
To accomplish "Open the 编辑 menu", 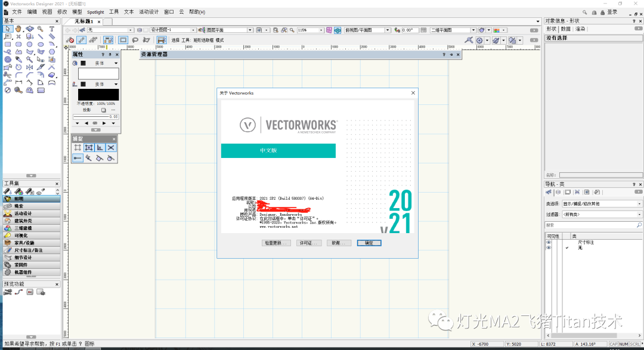I will [32, 12].
